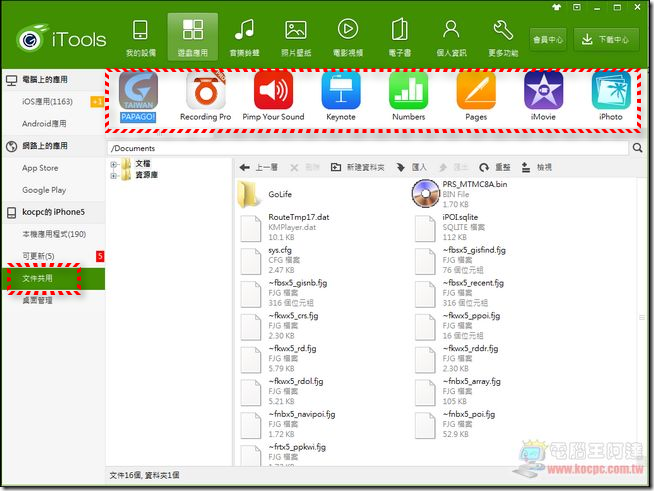Select the ~fkwx5_crs.fjg file
Screen dimensions: 654x491
279,326
